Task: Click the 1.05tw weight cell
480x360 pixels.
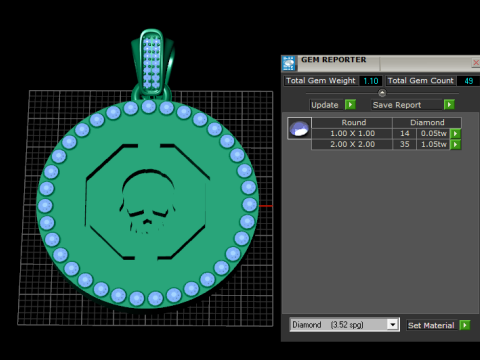Action: pyautogui.click(x=433, y=144)
